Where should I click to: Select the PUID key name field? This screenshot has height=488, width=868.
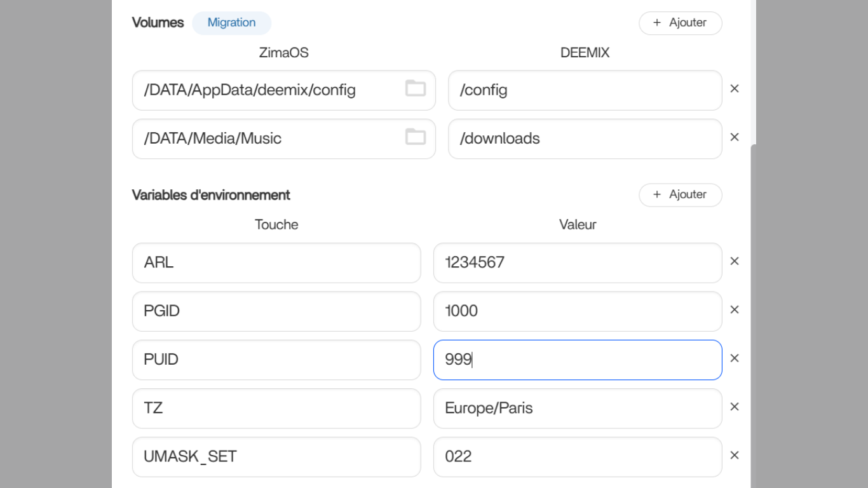276,360
